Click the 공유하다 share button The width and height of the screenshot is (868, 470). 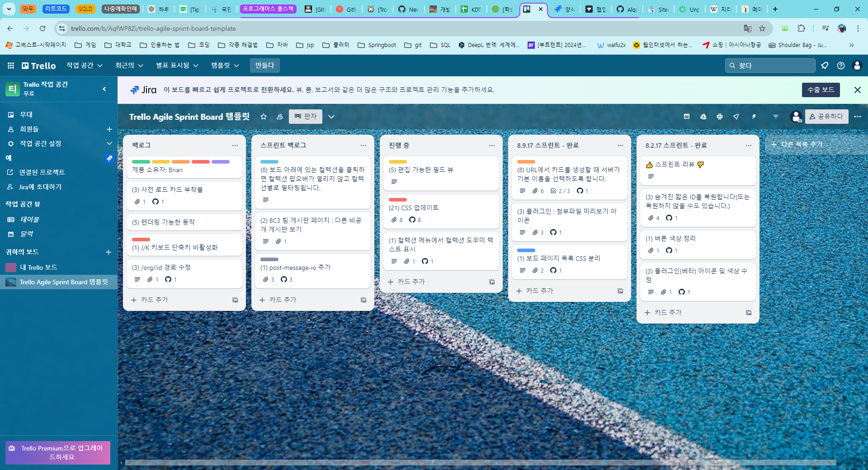coord(826,117)
